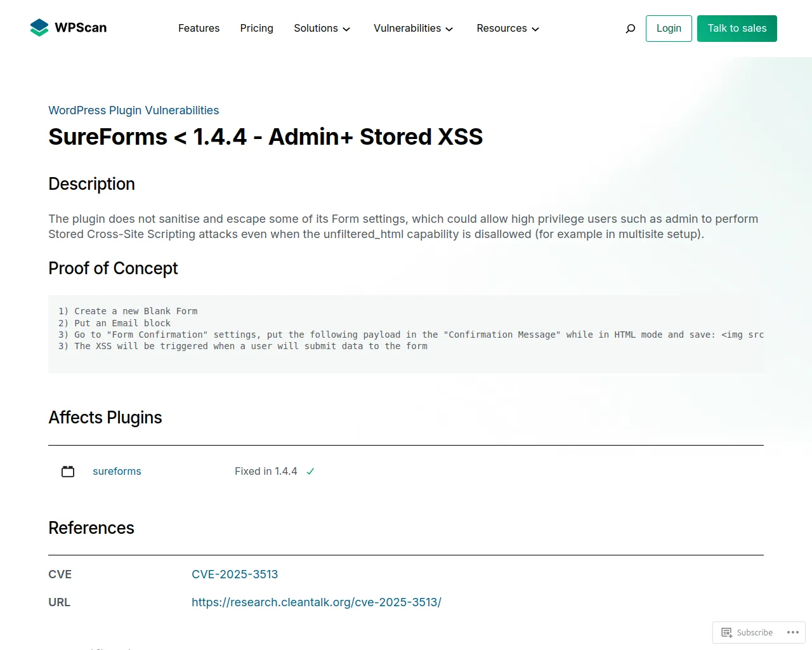Open the Features menu item
Screen dimensions: 812x650
199,29
